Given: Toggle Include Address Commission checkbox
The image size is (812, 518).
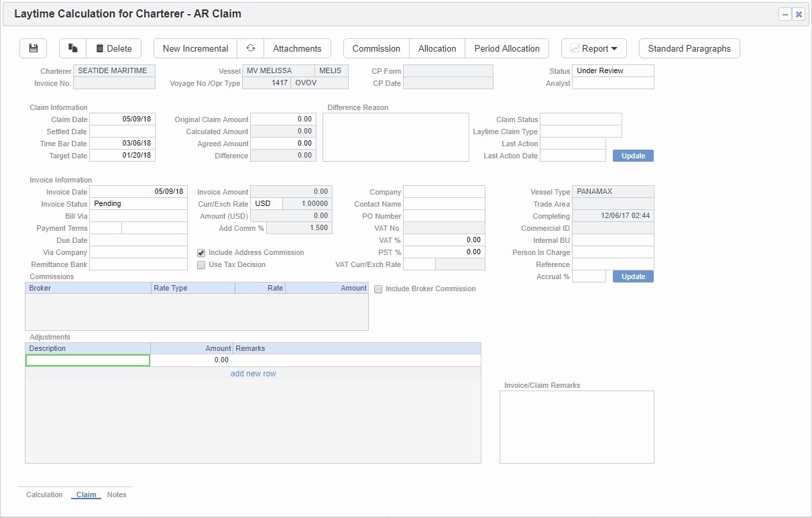Looking at the screenshot, I should tap(201, 253).
